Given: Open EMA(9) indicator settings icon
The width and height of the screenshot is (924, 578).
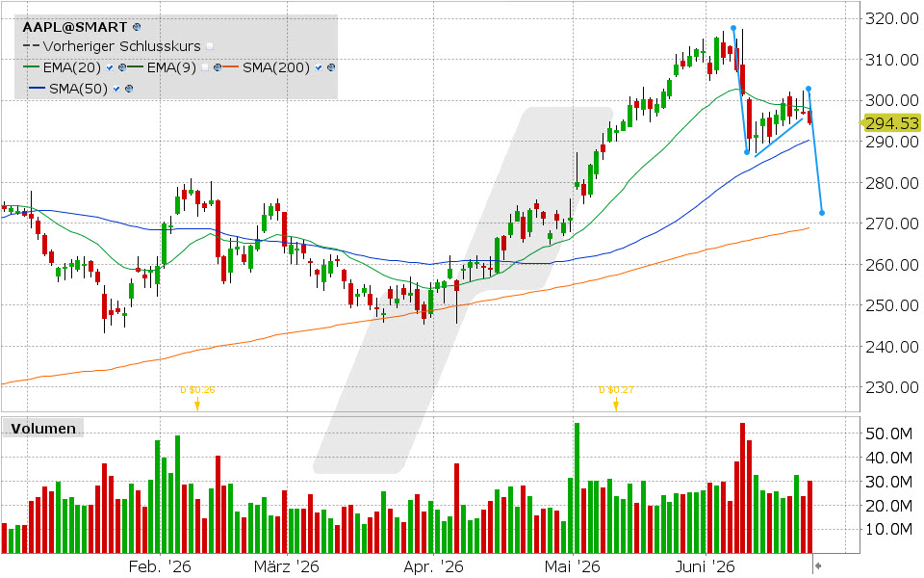Looking at the screenshot, I should [x=218, y=67].
